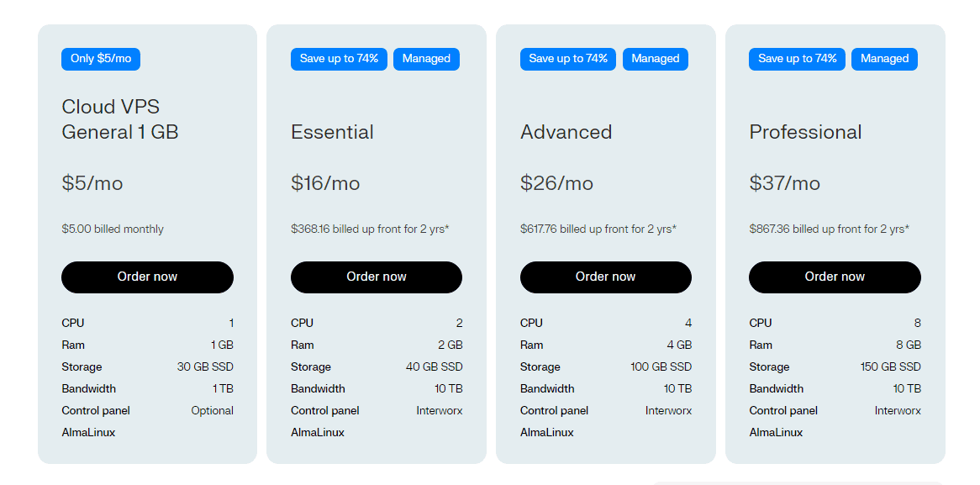Image resolution: width=980 pixels, height=485 pixels.
Task: Click the Managed badge on Essential card
Action: [426, 59]
